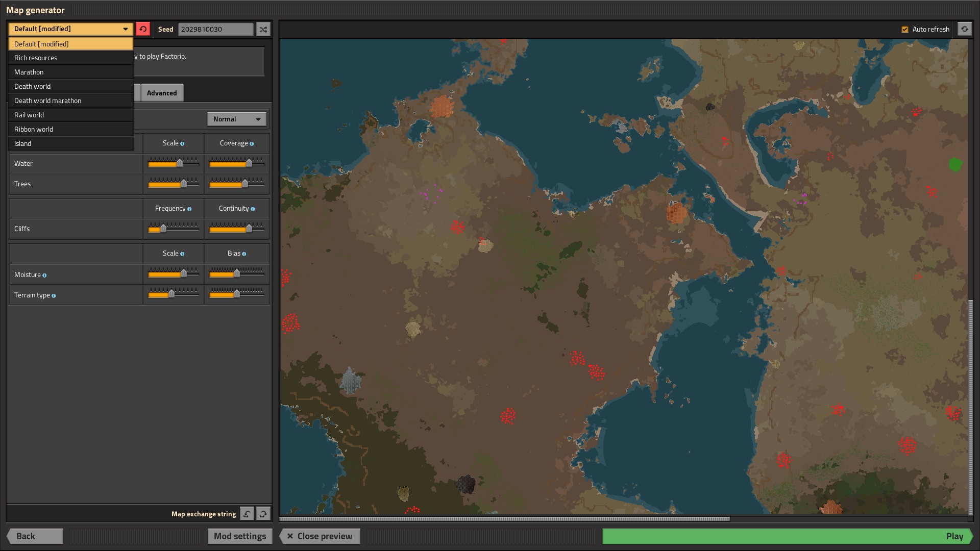980x551 pixels.
Task: Choose the Rich resources preset
Action: pyautogui.click(x=71, y=58)
